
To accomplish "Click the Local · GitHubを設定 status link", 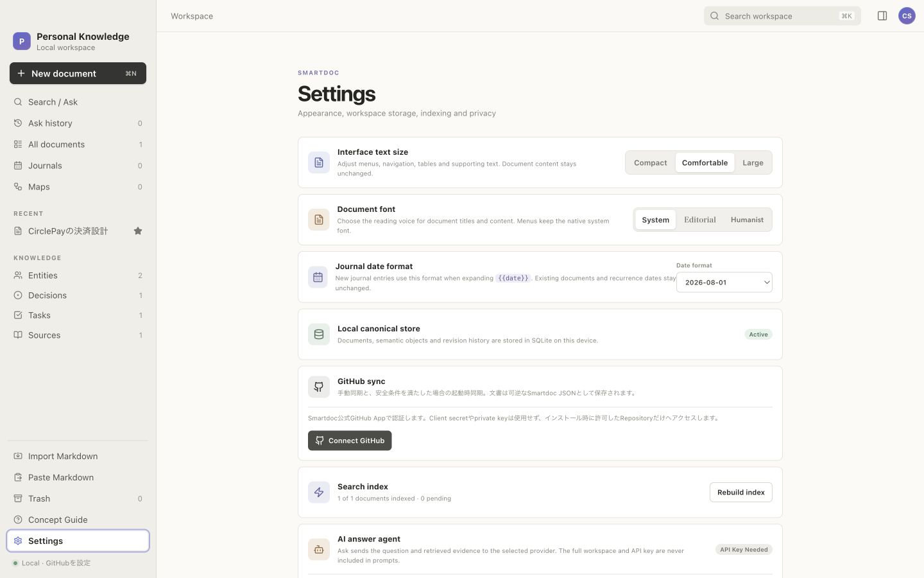I will (x=51, y=563).
